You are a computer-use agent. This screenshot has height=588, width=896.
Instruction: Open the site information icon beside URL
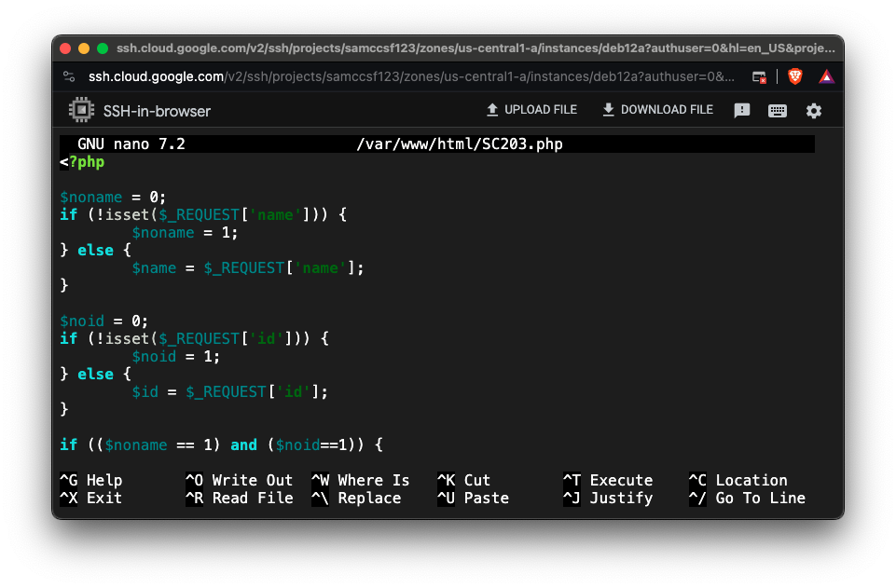(x=69, y=76)
